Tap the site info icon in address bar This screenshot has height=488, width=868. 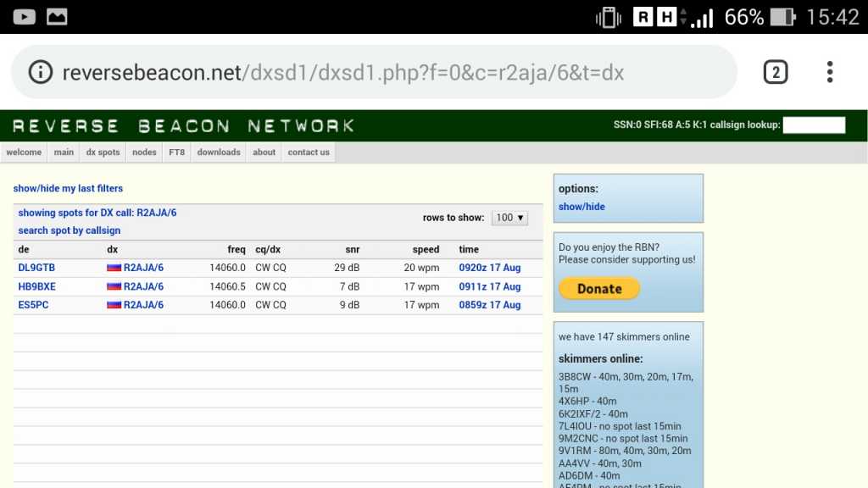(x=41, y=72)
